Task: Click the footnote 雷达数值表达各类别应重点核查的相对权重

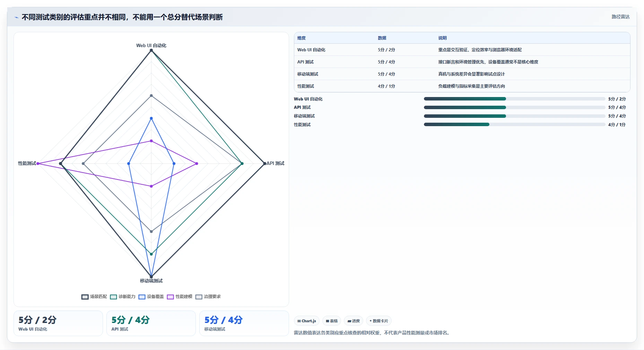Action: pos(372,333)
